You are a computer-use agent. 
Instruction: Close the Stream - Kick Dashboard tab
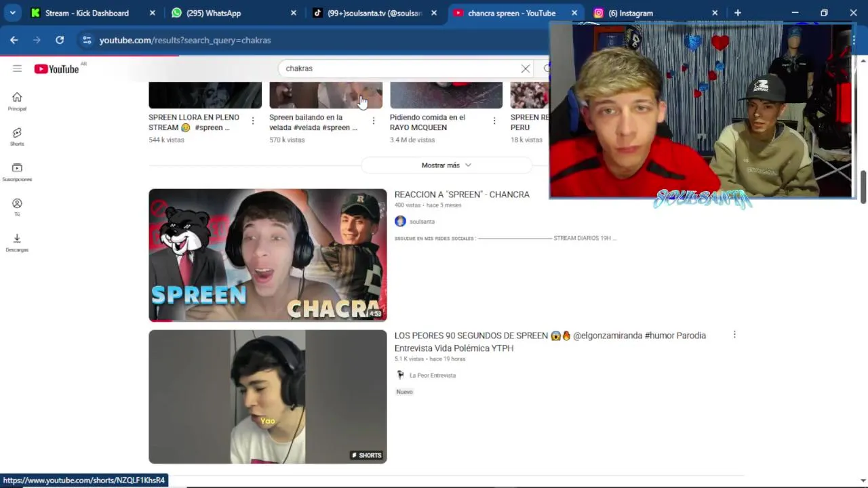coord(152,13)
